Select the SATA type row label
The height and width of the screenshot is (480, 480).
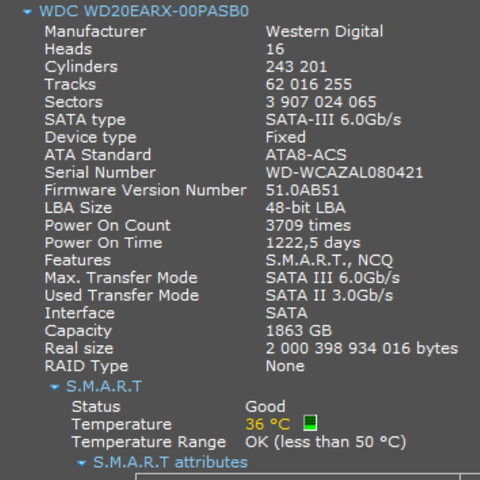[x=85, y=120]
